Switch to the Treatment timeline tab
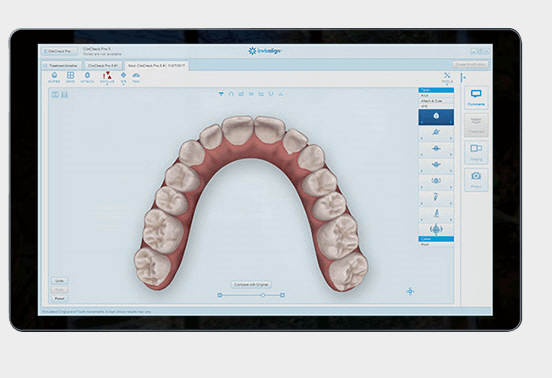 coord(61,65)
